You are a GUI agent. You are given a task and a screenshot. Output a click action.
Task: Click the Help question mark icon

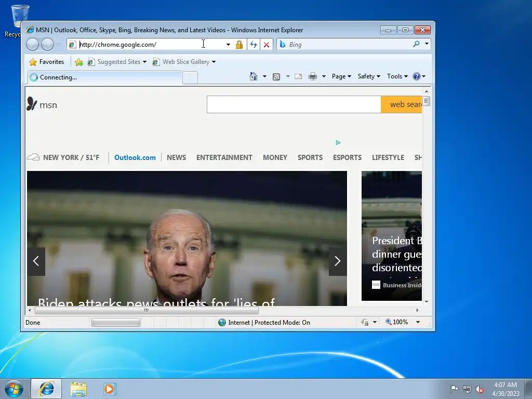417,76
